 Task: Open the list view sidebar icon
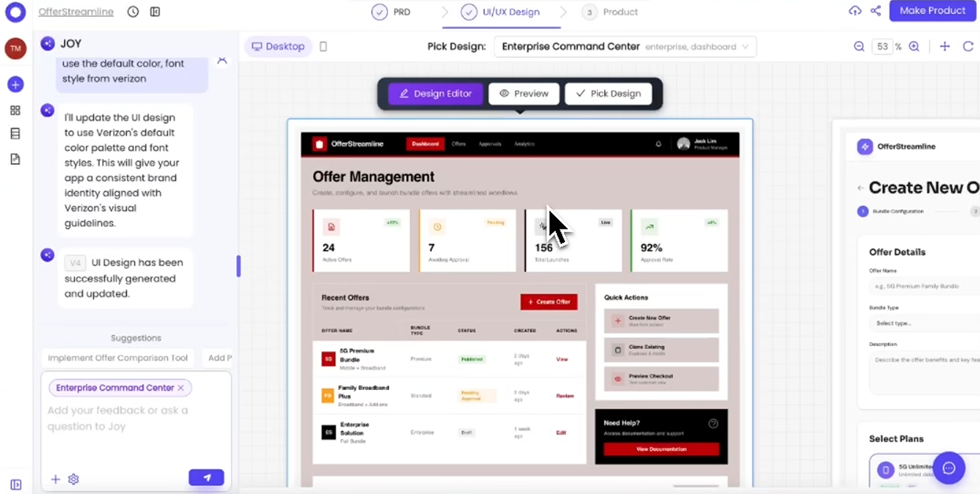[15, 134]
